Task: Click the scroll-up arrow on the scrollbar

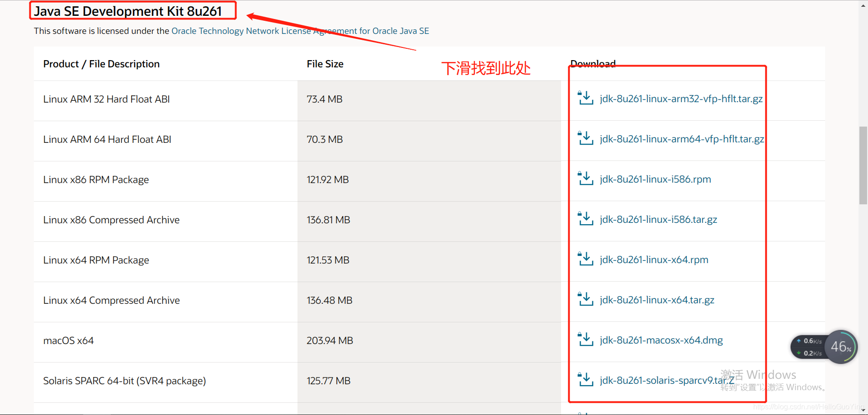Action: click(x=863, y=5)
